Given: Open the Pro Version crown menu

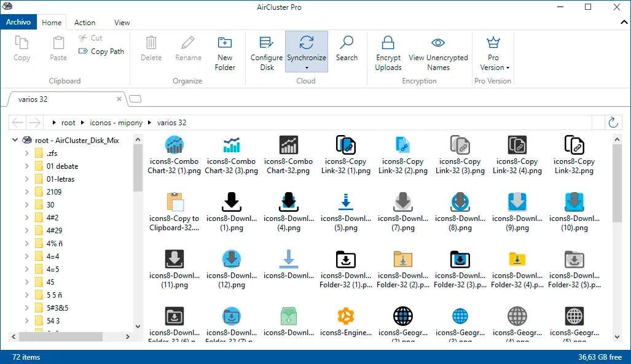Looking at the screenshot, I should (x=493, y=53).
